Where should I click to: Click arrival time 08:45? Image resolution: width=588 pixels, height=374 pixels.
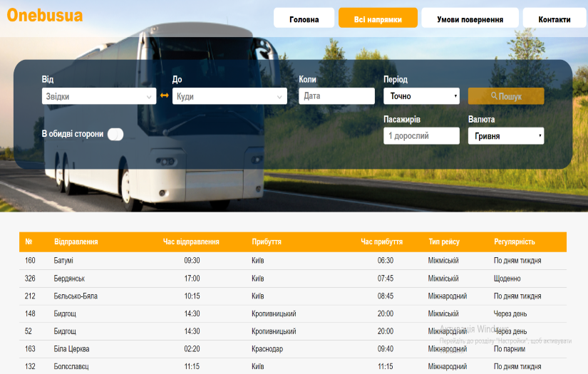[386, 296]
